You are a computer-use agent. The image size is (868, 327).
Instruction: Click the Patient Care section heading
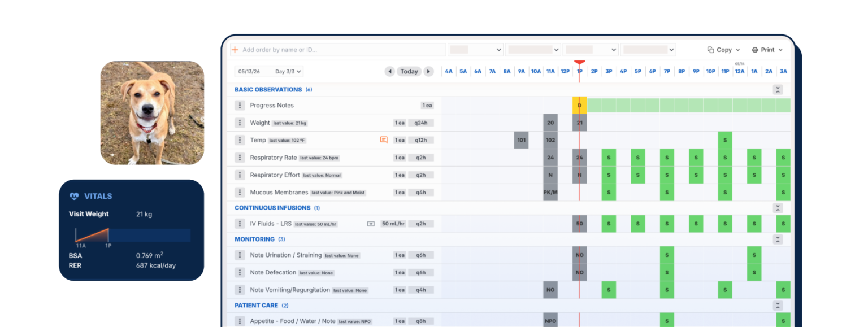pyautogui.click(x=257, y=306)
